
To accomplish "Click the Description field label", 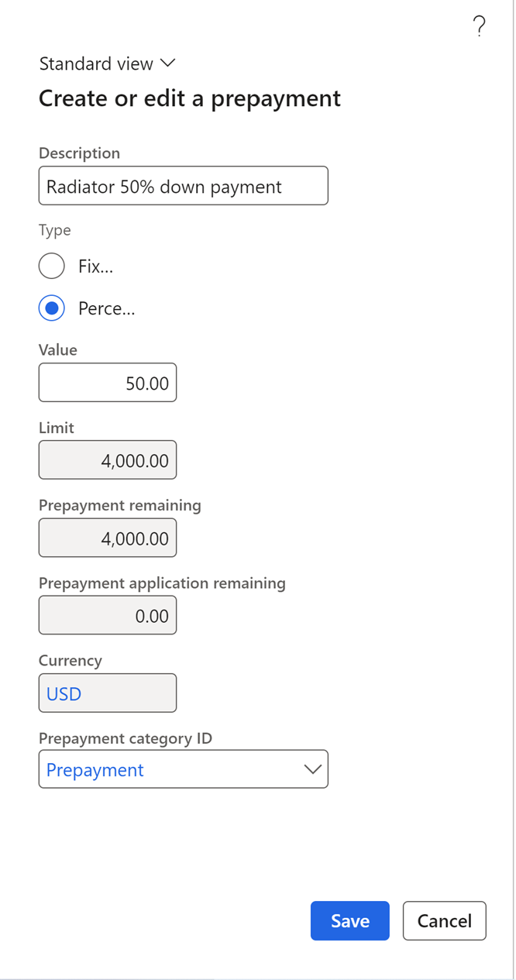I will pos(80,153).
